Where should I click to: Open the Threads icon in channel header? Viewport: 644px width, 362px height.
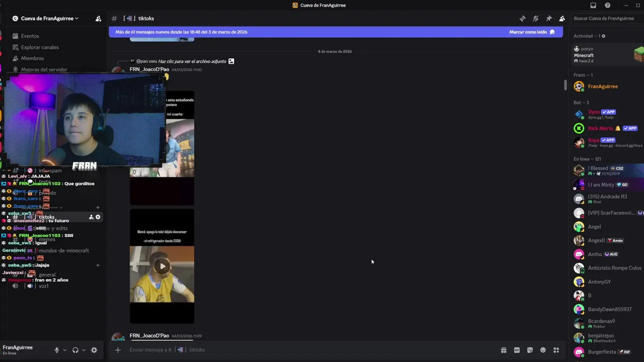coord(523,19)
